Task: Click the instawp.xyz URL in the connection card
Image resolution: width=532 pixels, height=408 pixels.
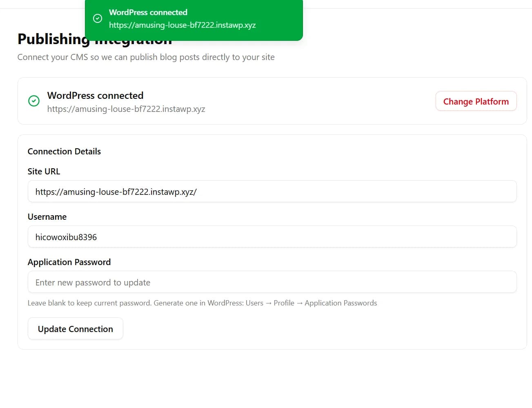Action: [x=126, y=109]
